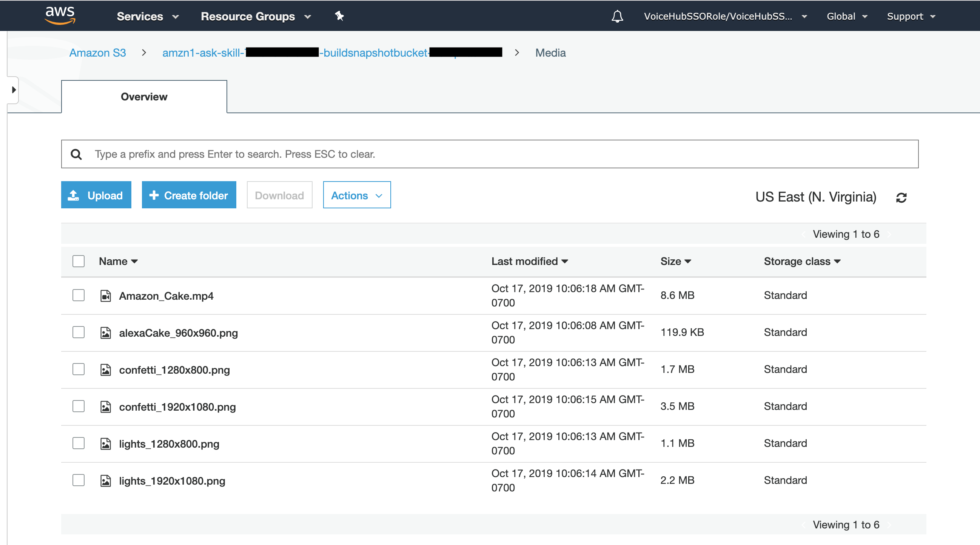This screenshot has height=545, width=980.
Task: Expand the Global region dropdown
Action: pyautogui.click(x=846, y=16)
